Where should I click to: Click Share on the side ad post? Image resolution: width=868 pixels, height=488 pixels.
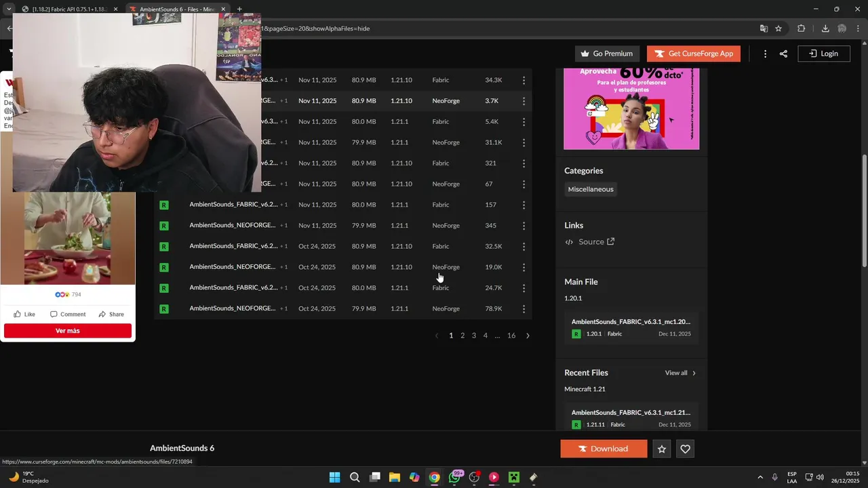pos(111,314)
